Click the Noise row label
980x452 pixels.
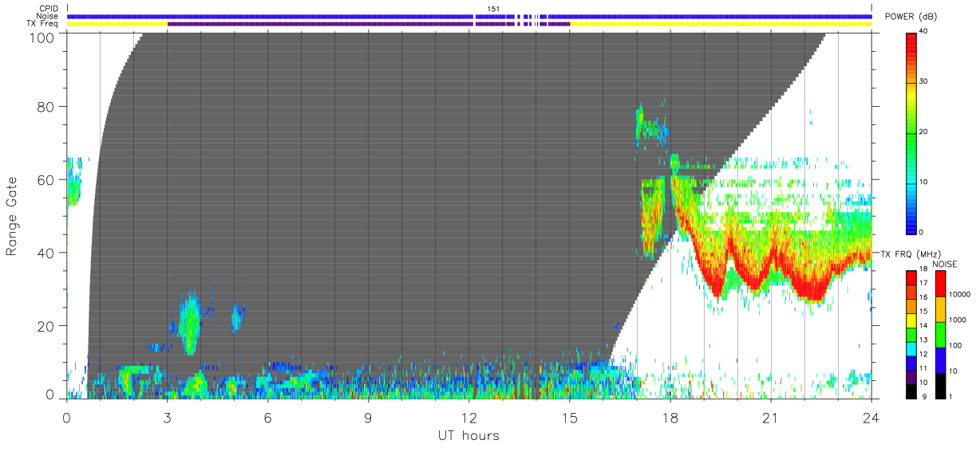click(47, 16)
